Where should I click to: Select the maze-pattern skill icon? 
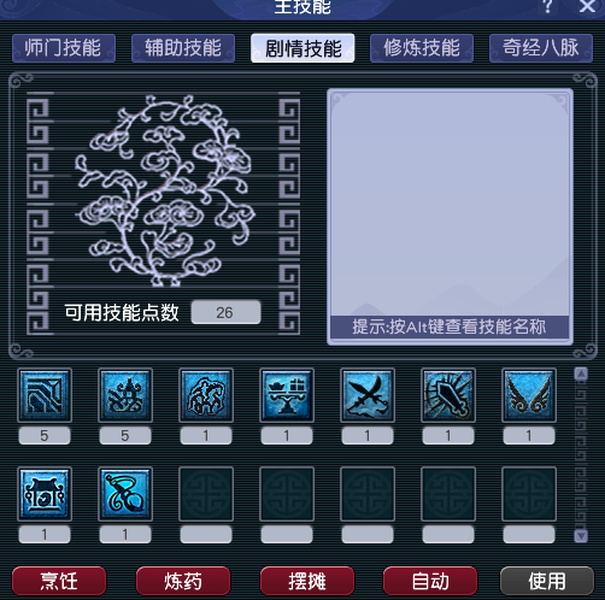[x=44, y=395]
